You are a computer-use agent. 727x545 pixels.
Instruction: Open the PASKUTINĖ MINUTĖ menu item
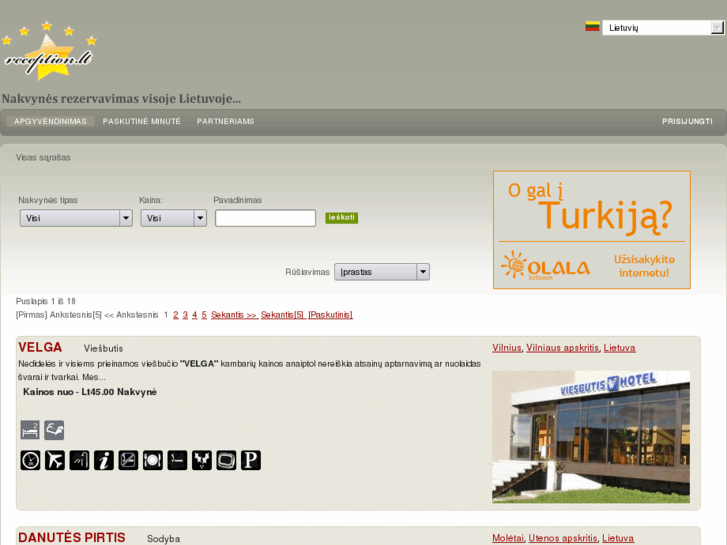point(142,122)
